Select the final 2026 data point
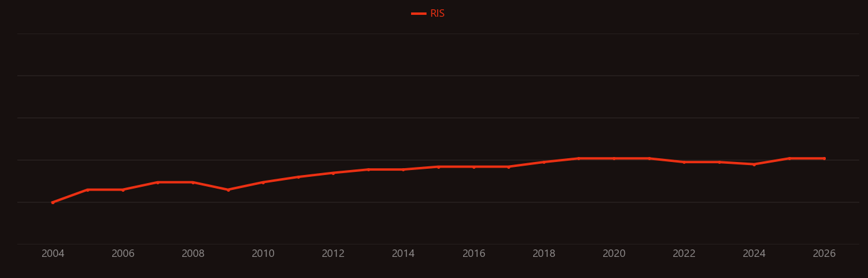Viewport: 868px width, 278px height. coord(824,159)
